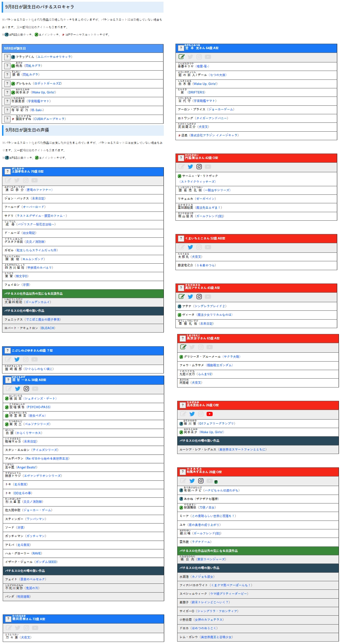
Task: Open the 呪術廻戦 link
Action: (24, 597)
